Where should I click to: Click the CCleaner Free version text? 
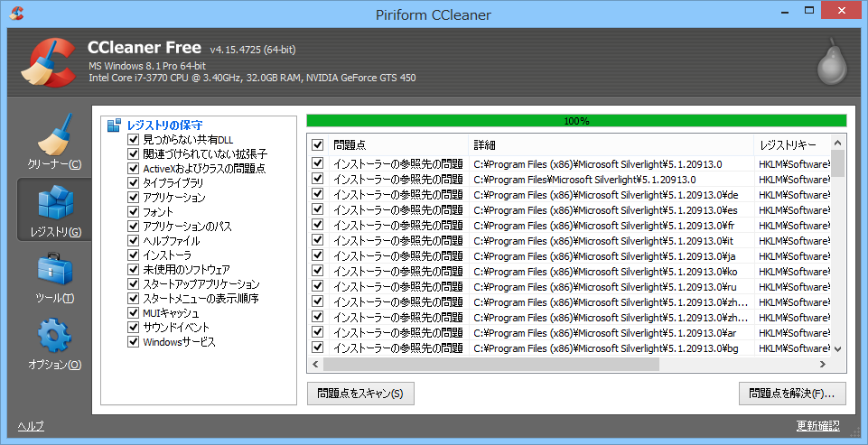(x=252, y=50)
